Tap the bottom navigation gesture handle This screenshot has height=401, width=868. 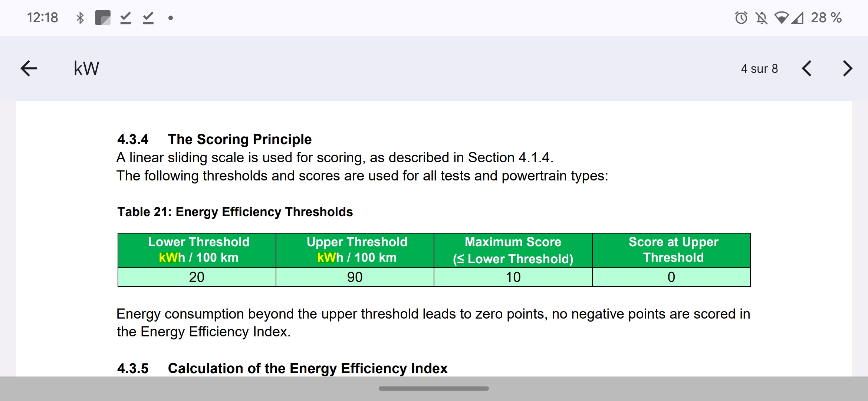coord(434,388)
